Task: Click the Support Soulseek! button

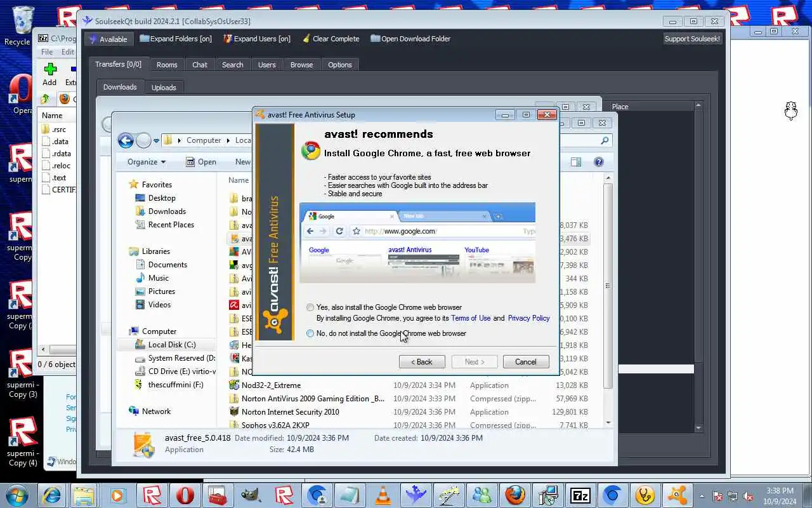Action: [692, 39]
